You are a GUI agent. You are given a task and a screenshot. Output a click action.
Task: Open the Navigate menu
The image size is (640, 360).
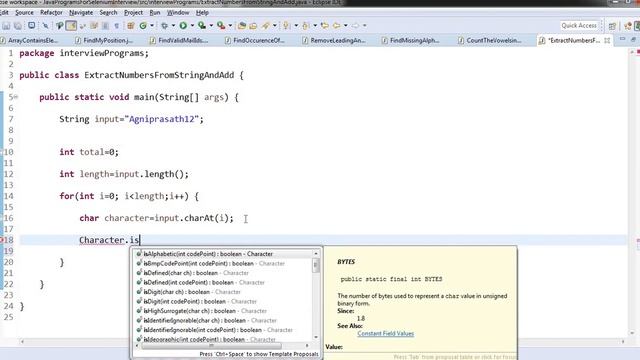(81, 13)
